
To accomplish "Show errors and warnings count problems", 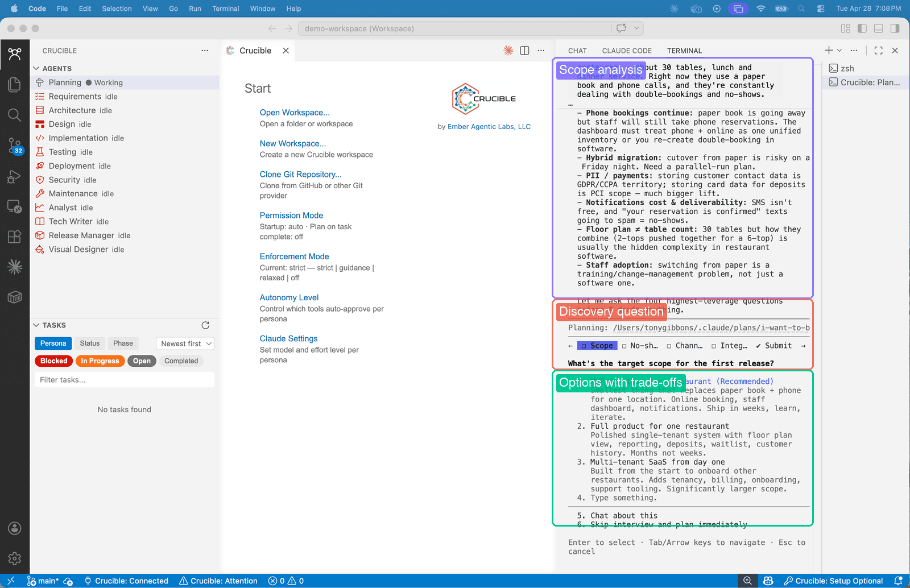I will (286, 581).
